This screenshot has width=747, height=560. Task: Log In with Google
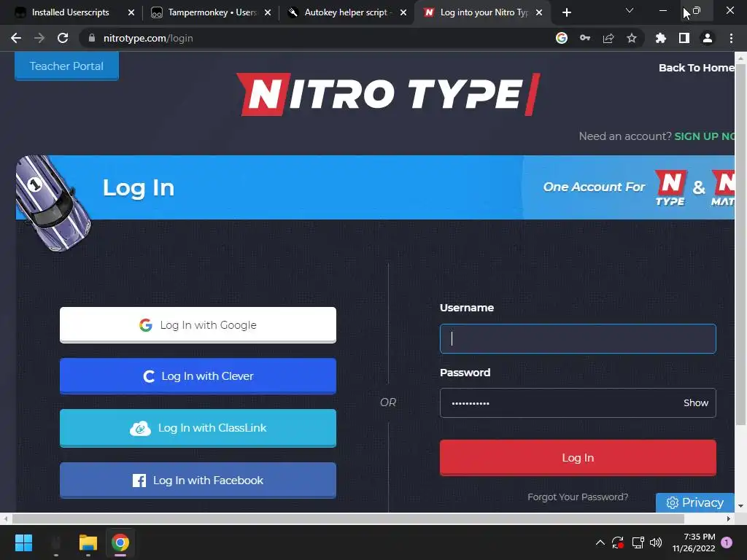[x=198, y=324]
